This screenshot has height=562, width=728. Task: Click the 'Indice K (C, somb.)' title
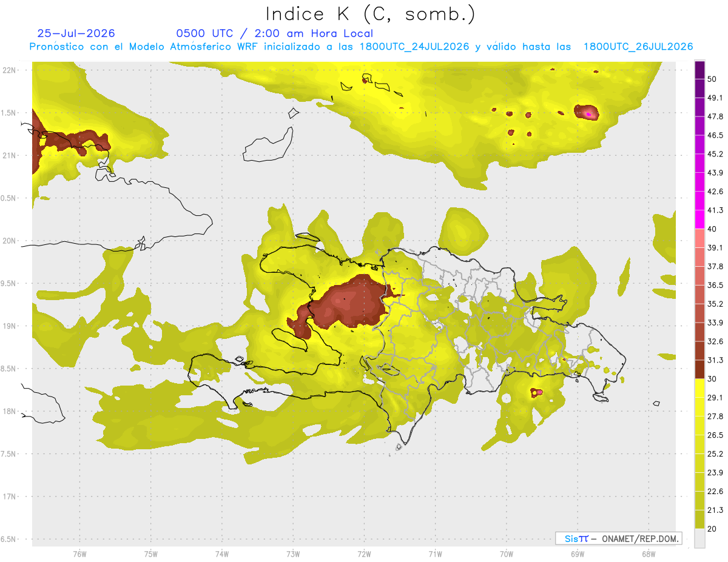(x=370, y=13)
